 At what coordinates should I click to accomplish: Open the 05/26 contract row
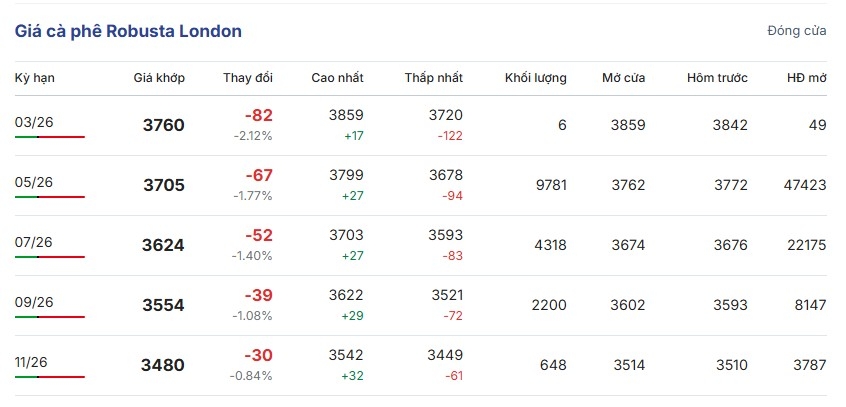[x=420, y=186]
